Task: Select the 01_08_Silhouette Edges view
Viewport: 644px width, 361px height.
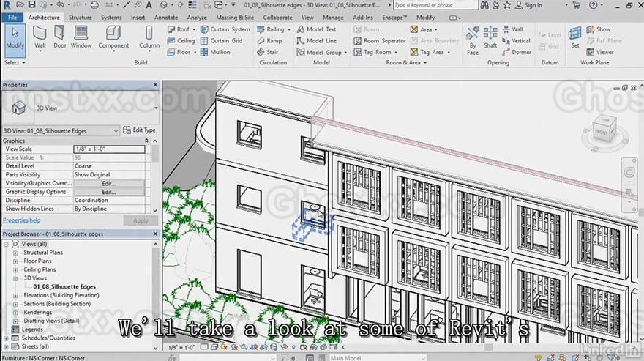Action: 64,286
